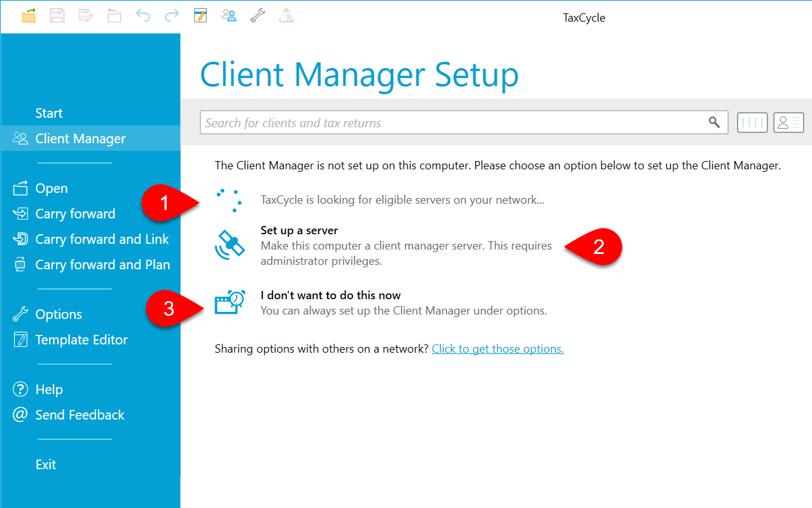Click the Redo arrow in toolbar

(172, 16)
